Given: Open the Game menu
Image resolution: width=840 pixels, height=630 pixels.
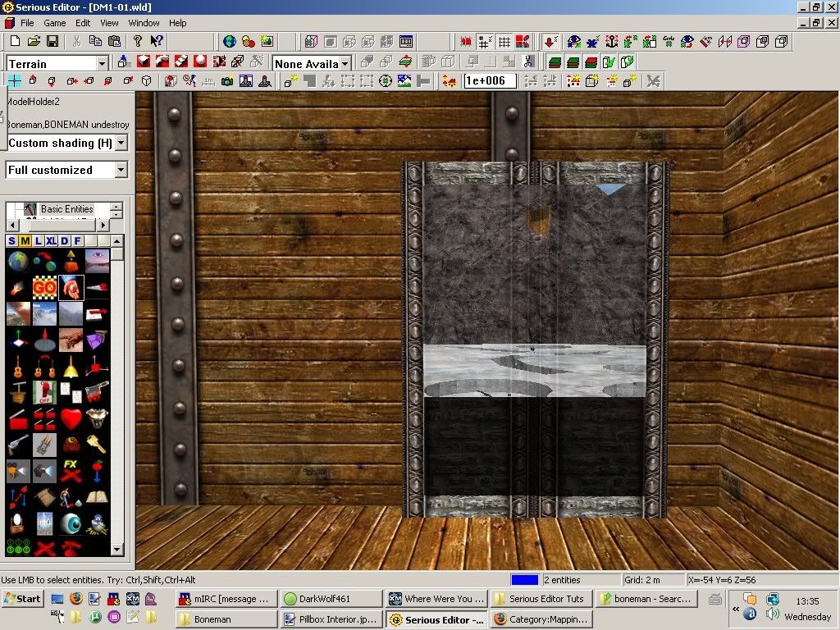Looking at the screenshot, I should point(55,23).
